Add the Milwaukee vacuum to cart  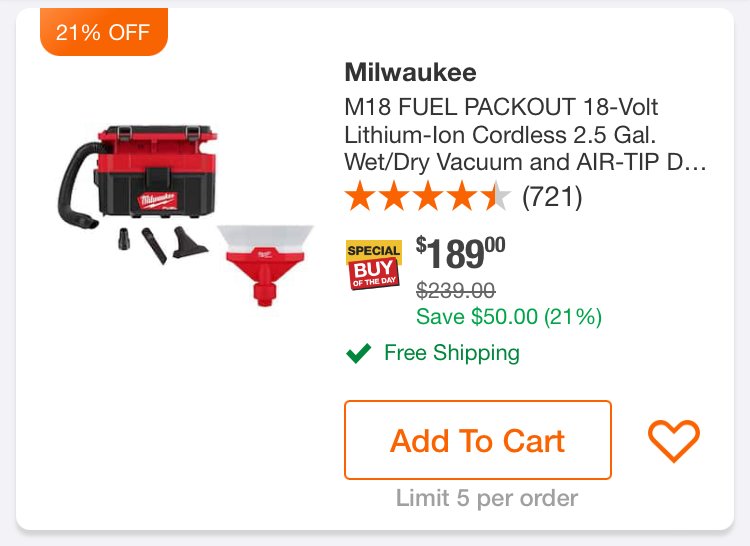point(477,440)
